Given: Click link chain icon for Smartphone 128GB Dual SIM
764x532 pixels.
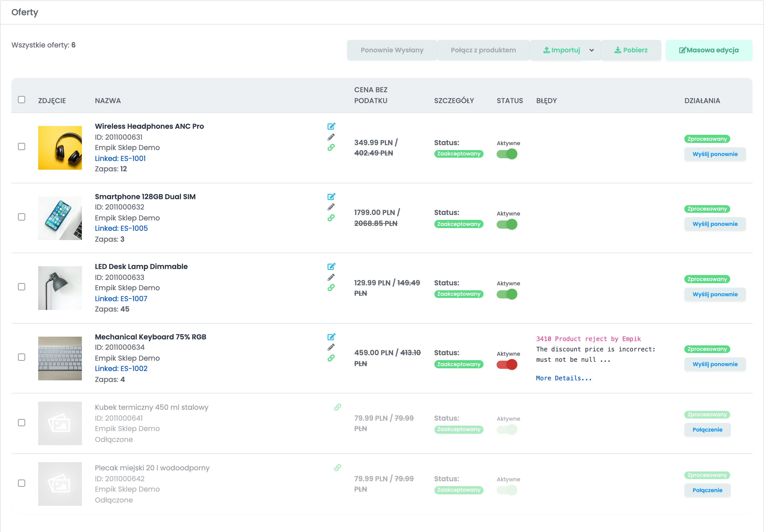Looking at the screenshot, I should tap(331, 218).
